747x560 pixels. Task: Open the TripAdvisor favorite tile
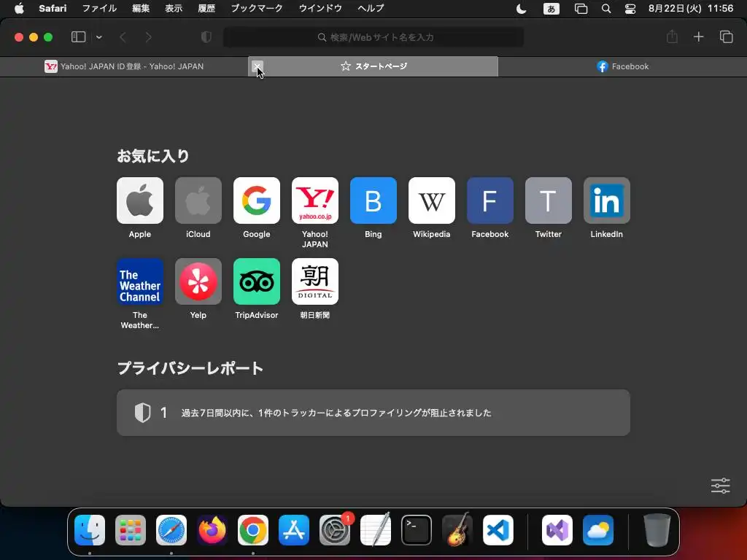tap(256, 281)
